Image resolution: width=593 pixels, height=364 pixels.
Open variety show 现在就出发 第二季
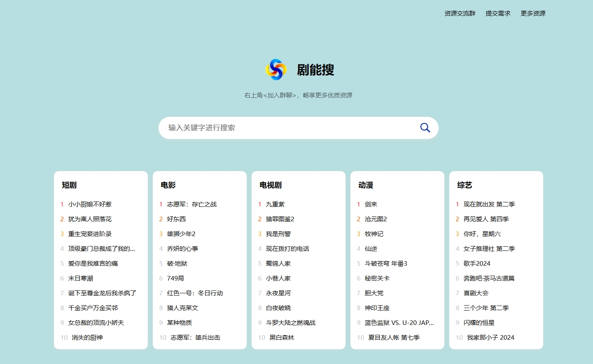[489, 204]
